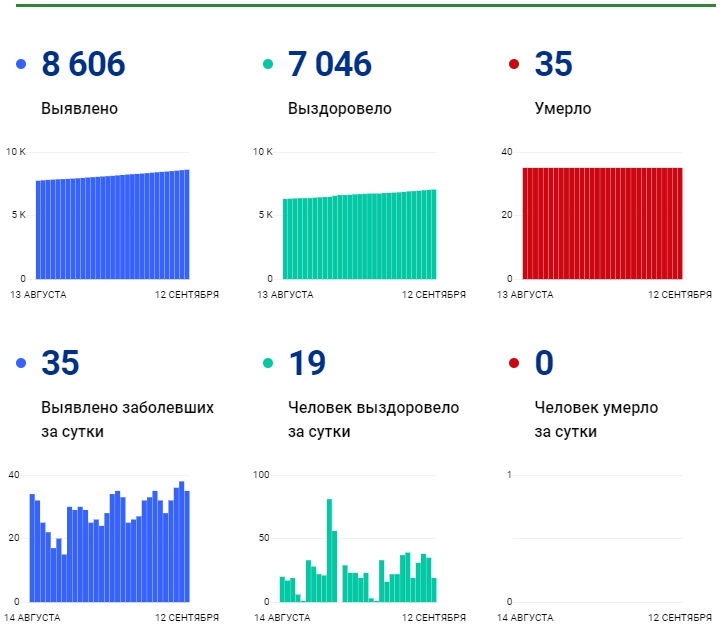Image resolution: width=727 pixels, height=633 pixels.
Task: Click the 5 K axis label of Выздоровело chart
Action: (266, 215)
